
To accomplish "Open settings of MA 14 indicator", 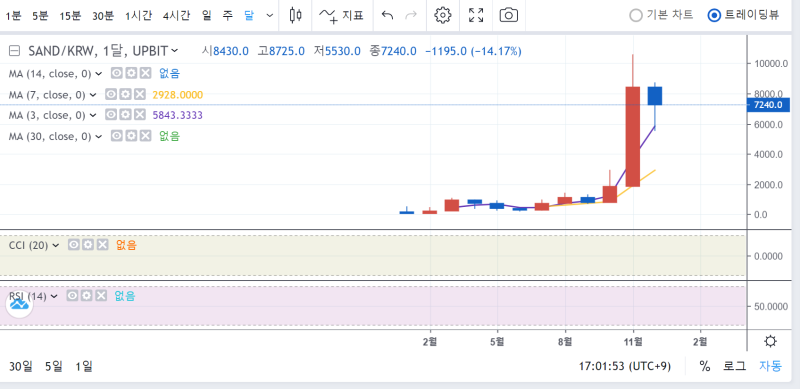I will 131,74.
